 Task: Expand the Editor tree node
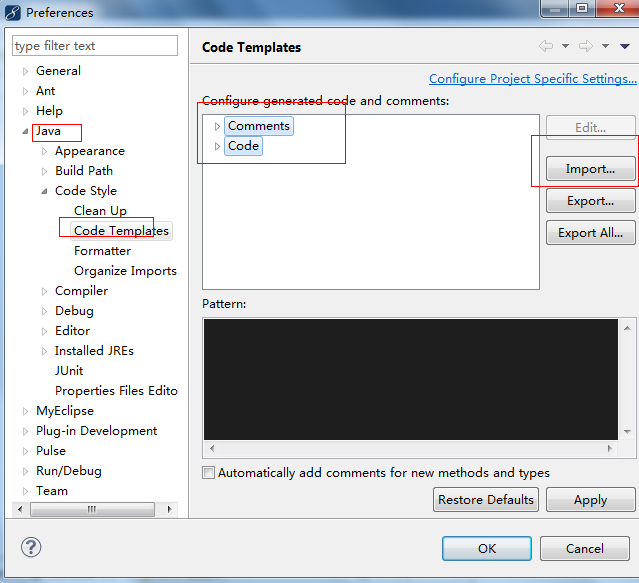coord(44,331)
